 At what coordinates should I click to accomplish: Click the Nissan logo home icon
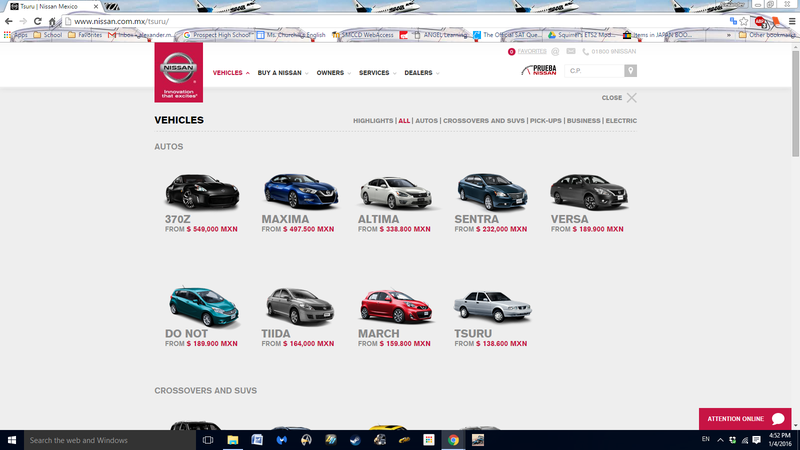point(179,72)
